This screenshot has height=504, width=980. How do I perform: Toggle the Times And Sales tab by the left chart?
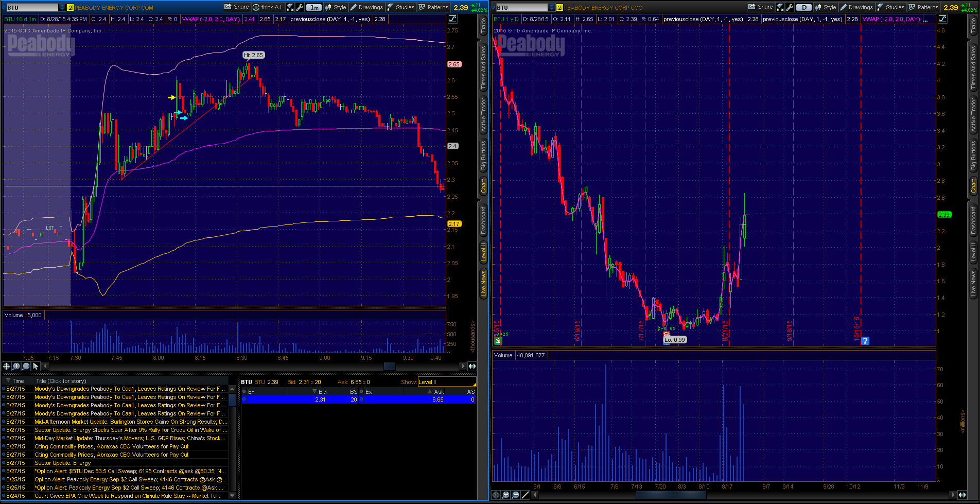click(483, 67)
